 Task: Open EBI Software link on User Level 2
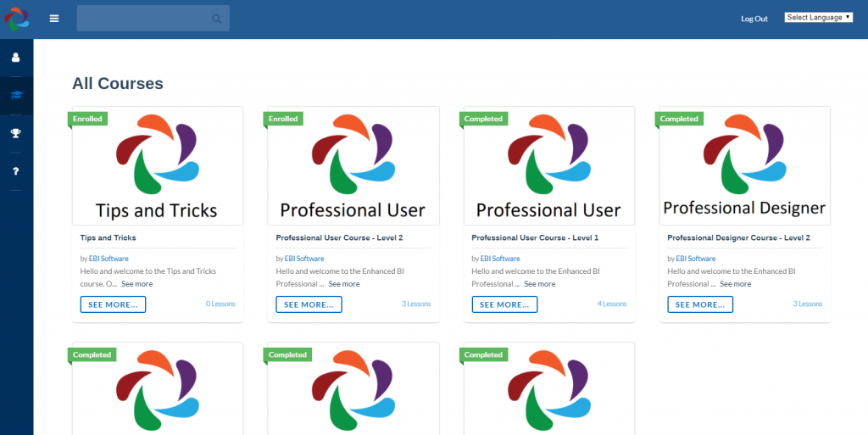tap(304, 259)
